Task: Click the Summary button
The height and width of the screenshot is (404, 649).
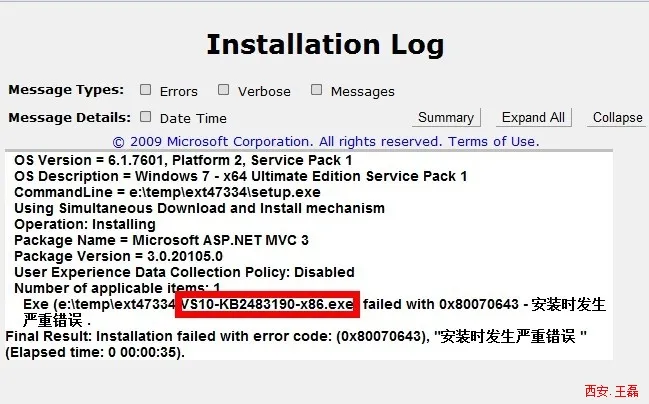Action: (446, 117)
